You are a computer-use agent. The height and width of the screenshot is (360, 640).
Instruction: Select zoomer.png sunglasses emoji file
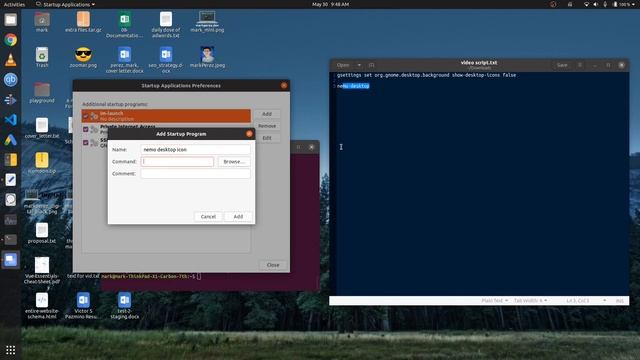pos(83,58)
